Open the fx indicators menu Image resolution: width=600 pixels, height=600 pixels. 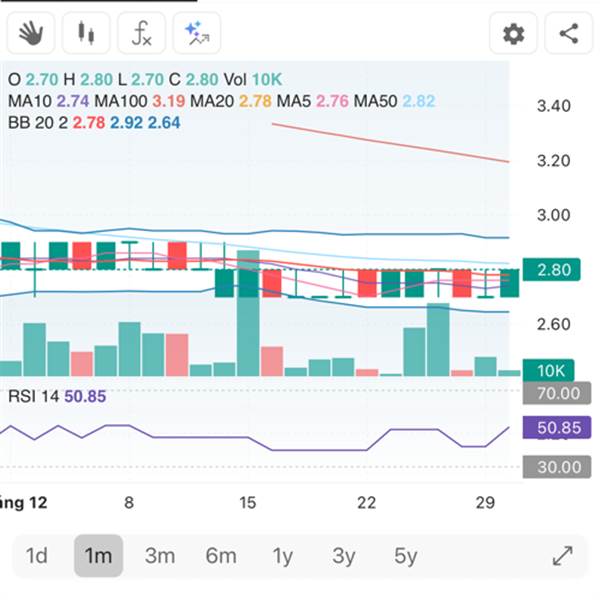pos(142,34)
